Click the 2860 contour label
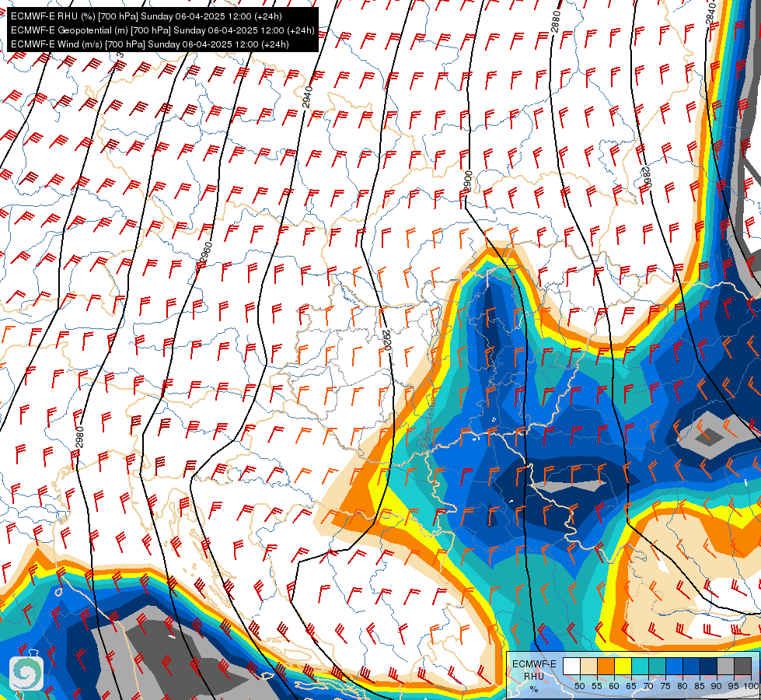 tap(646, 177)
